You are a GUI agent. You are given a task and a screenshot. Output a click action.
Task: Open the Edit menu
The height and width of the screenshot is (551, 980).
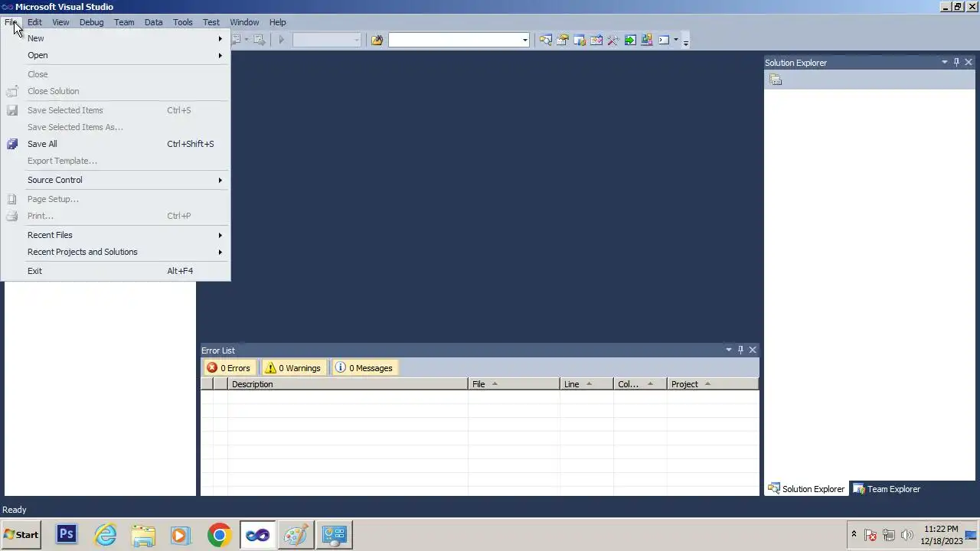pos(34,22)
